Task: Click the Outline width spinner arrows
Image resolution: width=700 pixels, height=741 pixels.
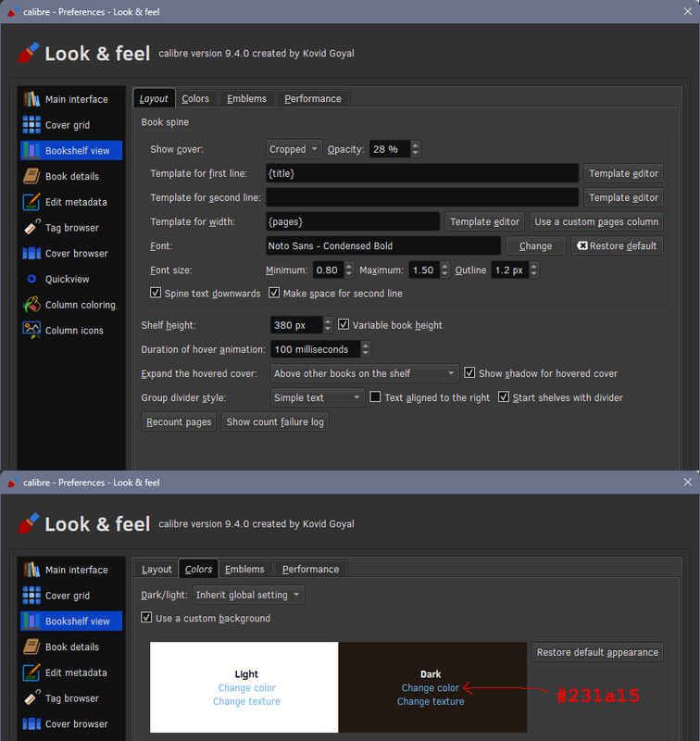Action: (x=533, y=270)
